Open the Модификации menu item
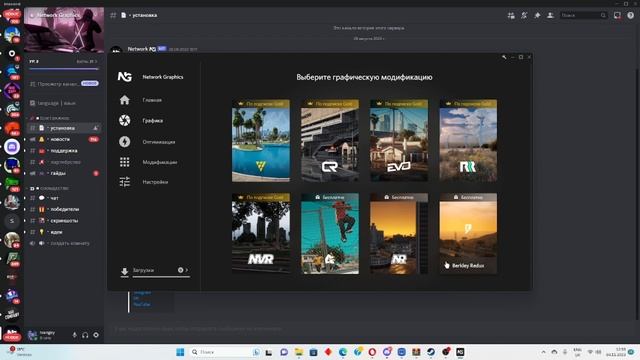This screenshot has height=360, width=640. 160,162
